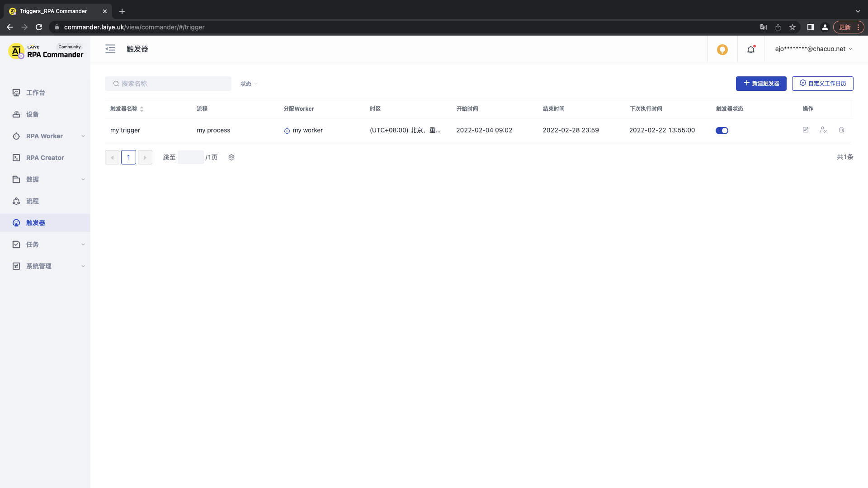The height and width of the screenshot is (488, 868).
Task: Click 'my trigger' name cell
Action: 125,130
